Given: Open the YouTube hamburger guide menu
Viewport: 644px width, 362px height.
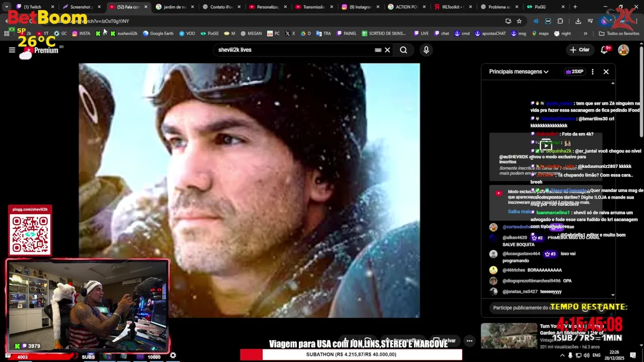Looking at the screenshot, I should click(x=12, y=50).
